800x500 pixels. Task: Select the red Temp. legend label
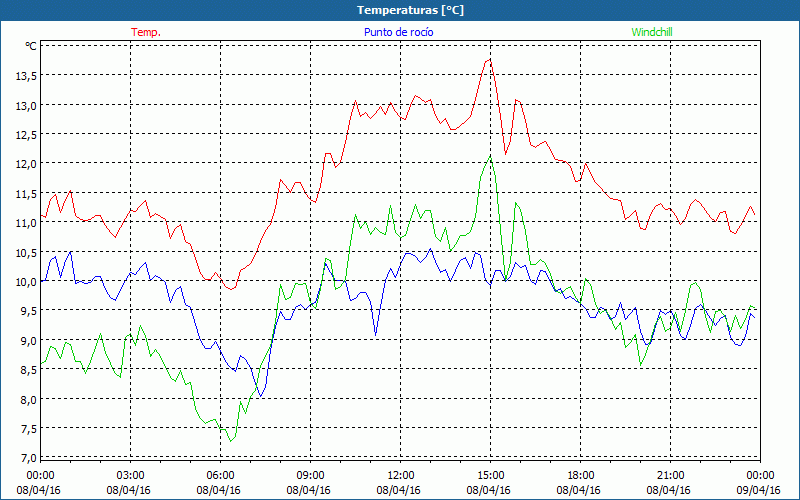(x=146, y=32)
